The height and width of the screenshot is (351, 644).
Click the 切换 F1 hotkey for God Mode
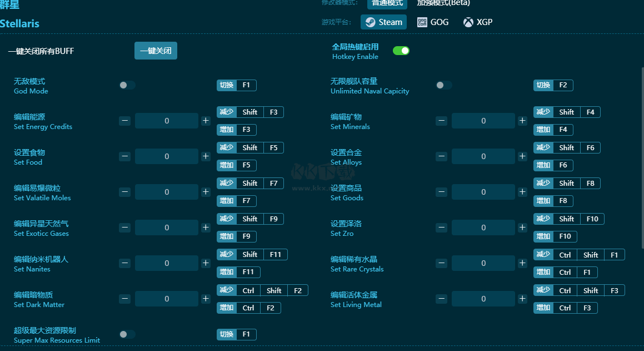tap(236, 85)
